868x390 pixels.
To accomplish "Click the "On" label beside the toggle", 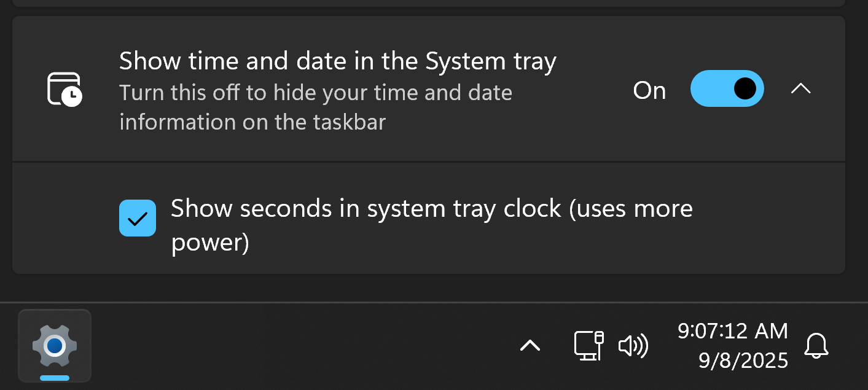I will click(649, 90).
